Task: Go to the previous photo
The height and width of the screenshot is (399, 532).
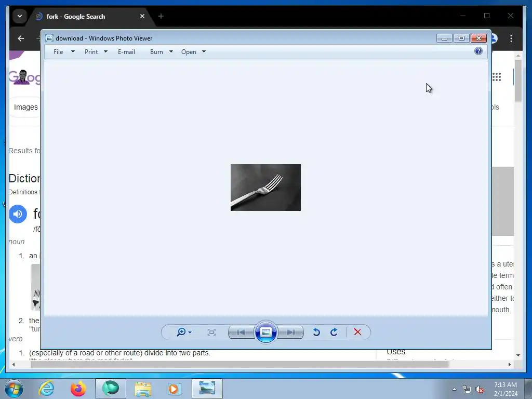Action: [x=241, y=332]
